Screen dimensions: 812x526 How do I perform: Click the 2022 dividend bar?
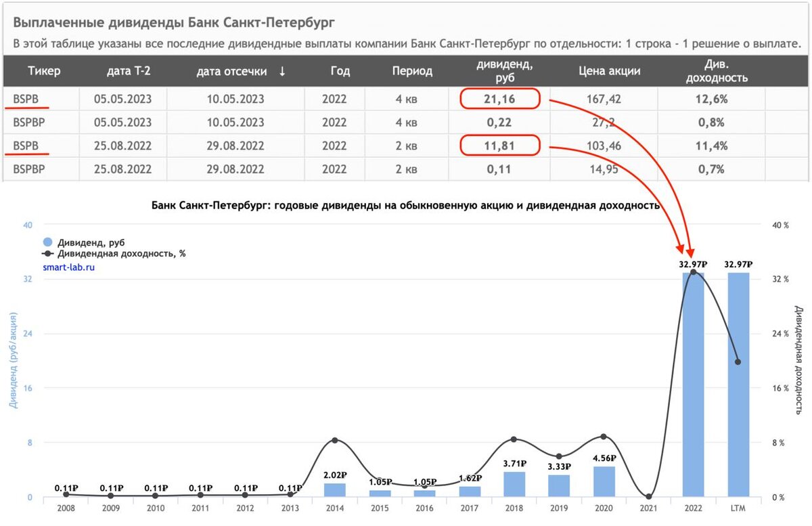click(x=693, y=385)
